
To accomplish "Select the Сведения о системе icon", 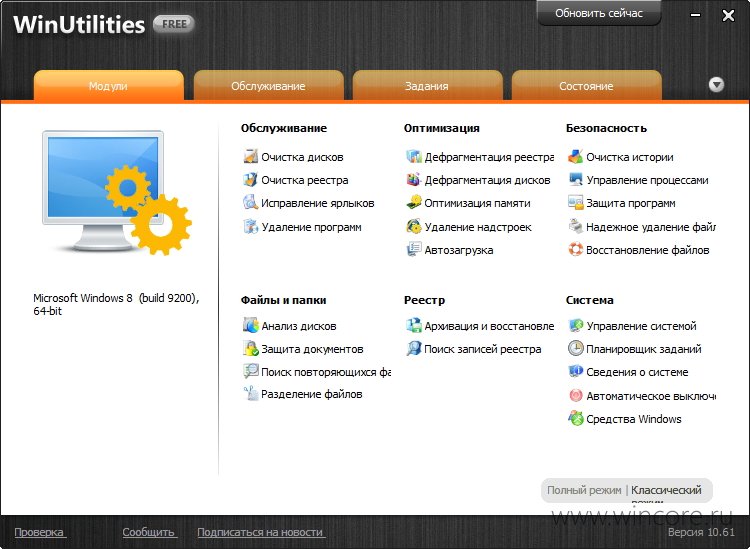I will 575,372.
